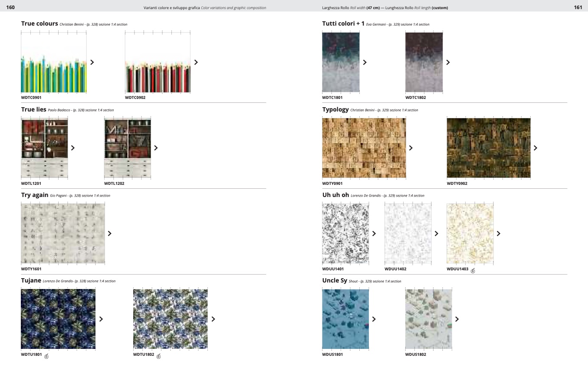
Task: Click page number 161 in header
Action: pyautogui.click(x=578, y=7)
